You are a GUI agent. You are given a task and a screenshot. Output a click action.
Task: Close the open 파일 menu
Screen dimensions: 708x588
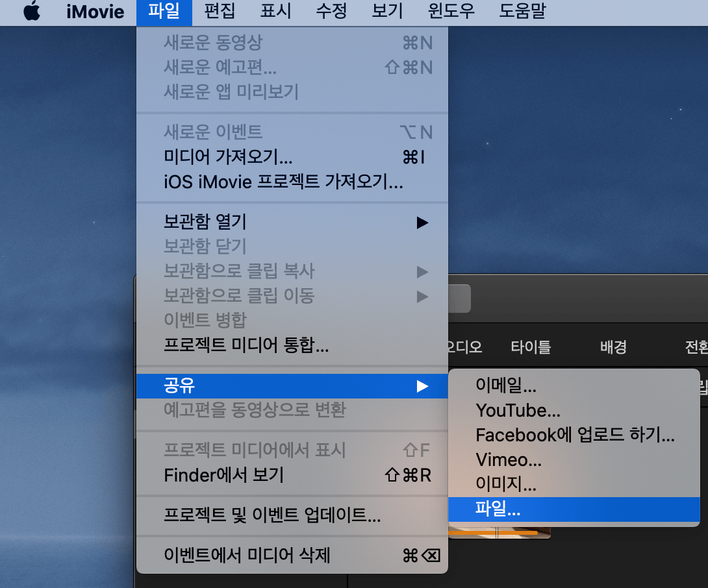pos(164,12)
